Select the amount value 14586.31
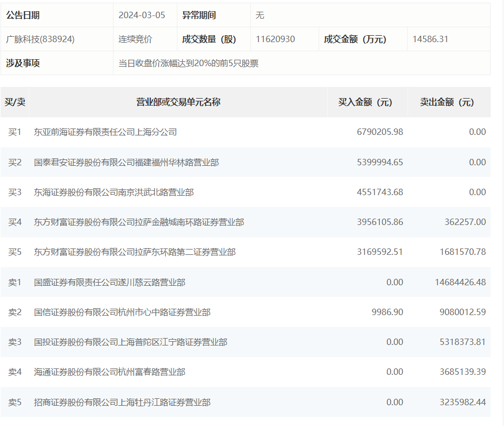Viewport: 504px width, 426px height. pyautogui.click(x=430, y=39)
